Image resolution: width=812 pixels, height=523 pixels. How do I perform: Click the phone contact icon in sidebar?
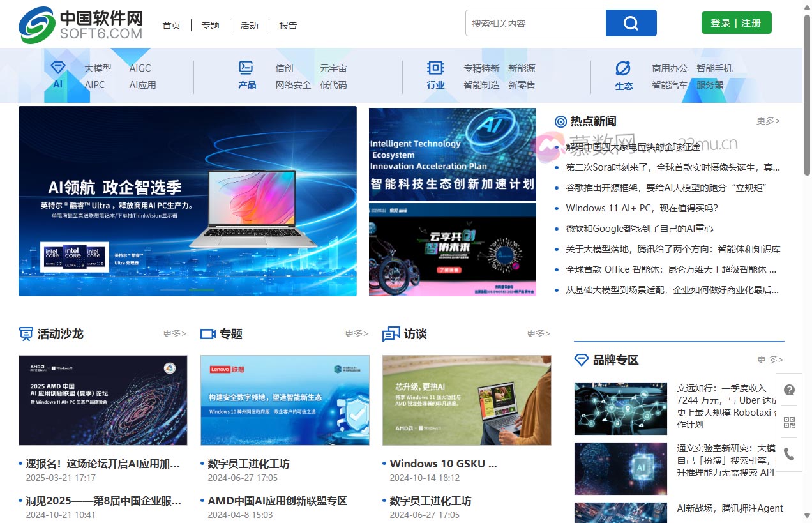click(790, 454)
